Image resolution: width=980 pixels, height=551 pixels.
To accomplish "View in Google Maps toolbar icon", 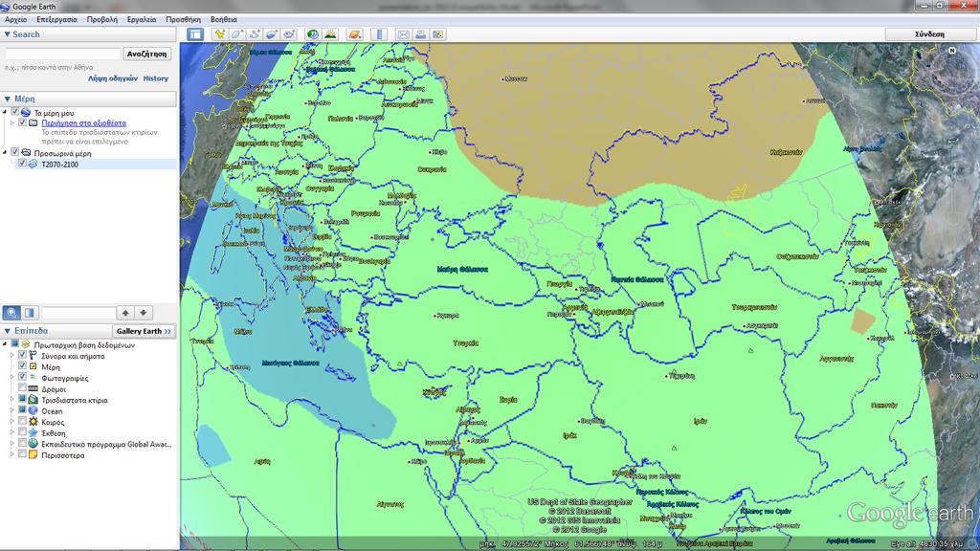I will (438, 34).
